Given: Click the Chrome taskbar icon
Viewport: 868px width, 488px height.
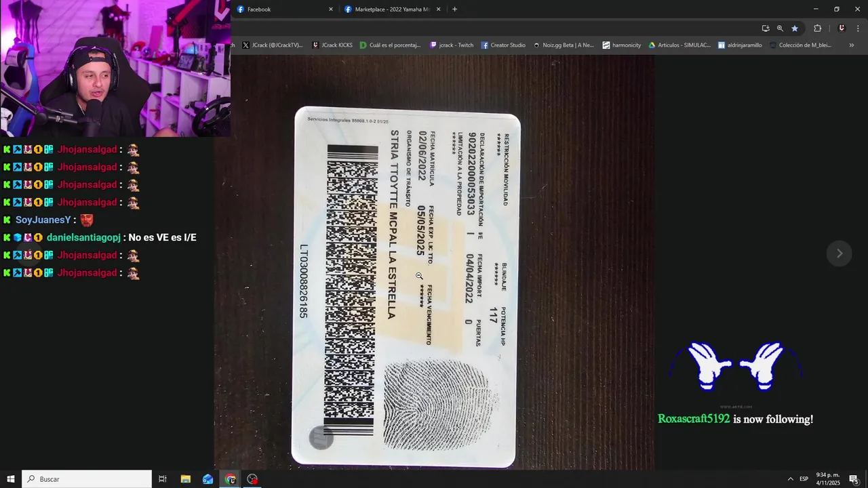Looking at the screenshot, I should click(231, 479).
